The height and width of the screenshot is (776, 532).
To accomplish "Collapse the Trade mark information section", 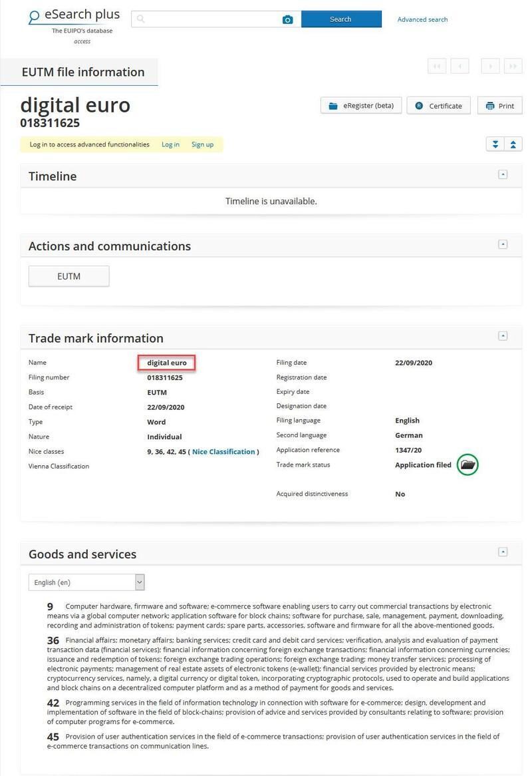I will [x=503, y=336].
